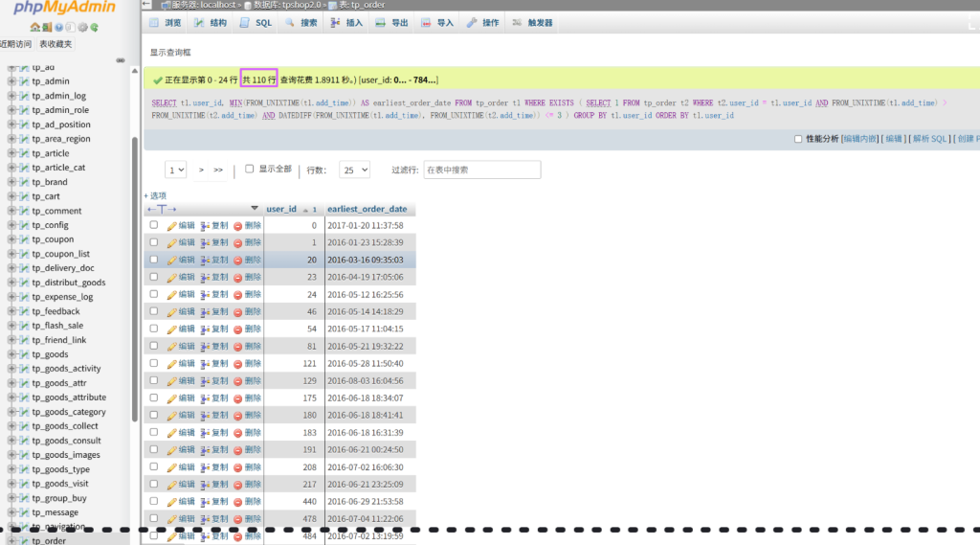Screen dimensions: 980x545
Task: Sort by the user_id column header
Action: coord(281,209)
